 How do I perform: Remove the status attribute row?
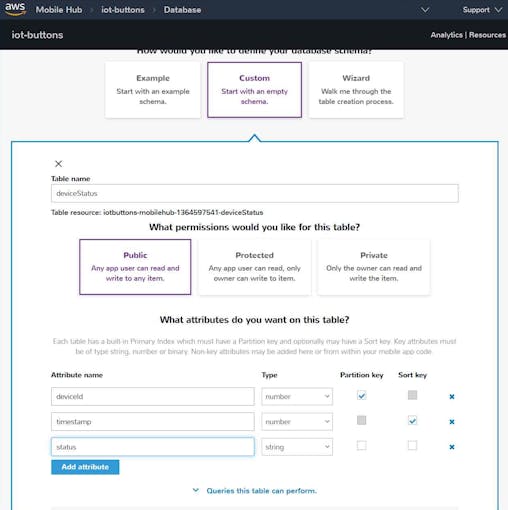tap(452, 447)
